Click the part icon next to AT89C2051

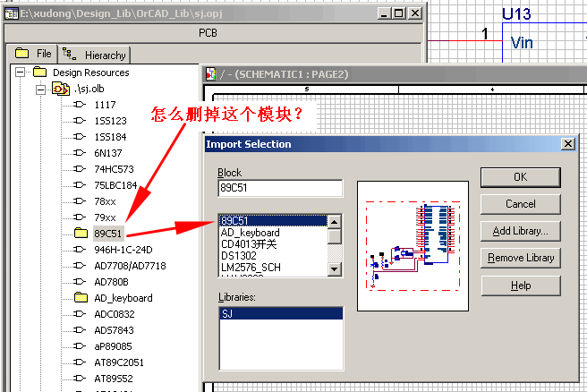80,362
